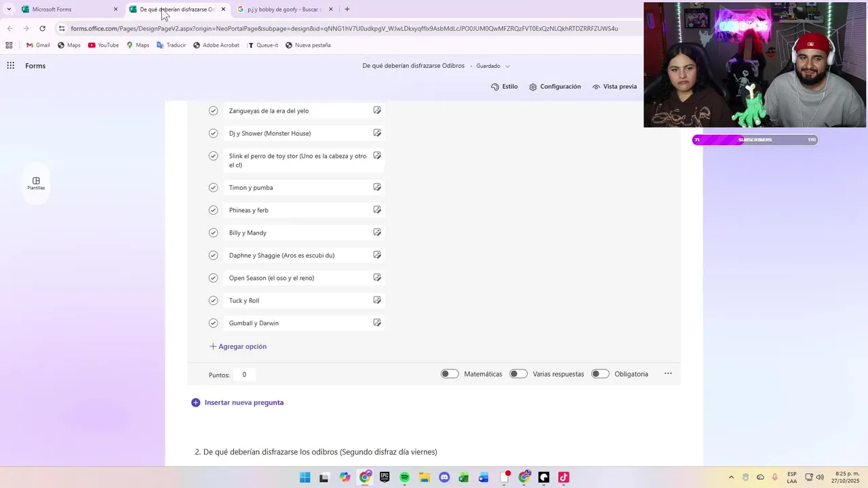The height and width of the screenshot is (488, 868).
Task: Click Insertar nueva pregunta
Action: point(237,403)
